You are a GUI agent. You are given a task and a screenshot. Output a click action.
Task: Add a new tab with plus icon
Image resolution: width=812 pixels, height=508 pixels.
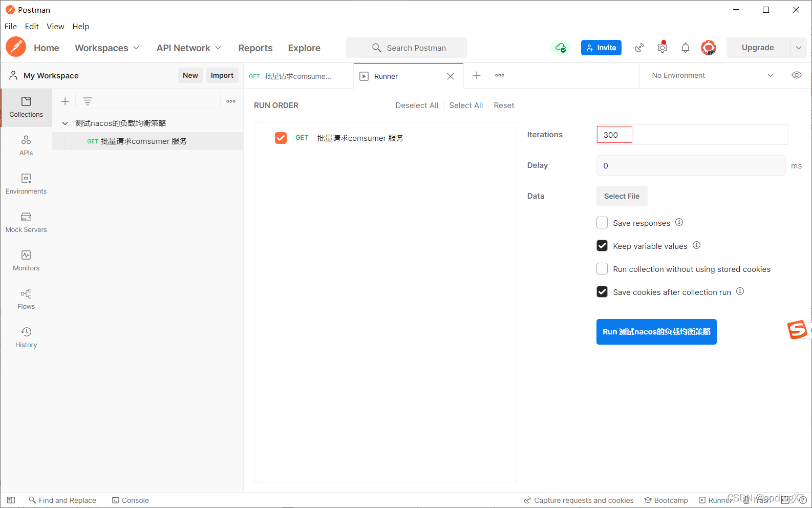pos(477,75)
